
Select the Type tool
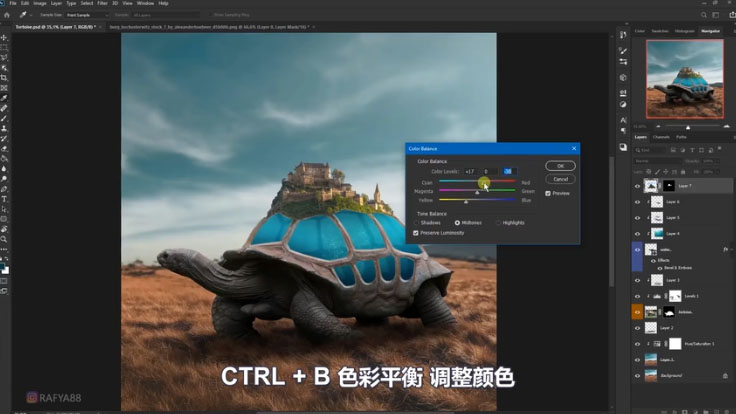[5, 198]
